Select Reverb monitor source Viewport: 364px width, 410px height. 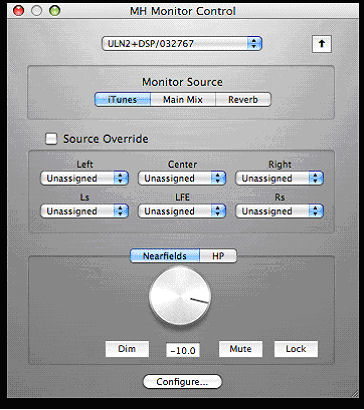(243, 100)
